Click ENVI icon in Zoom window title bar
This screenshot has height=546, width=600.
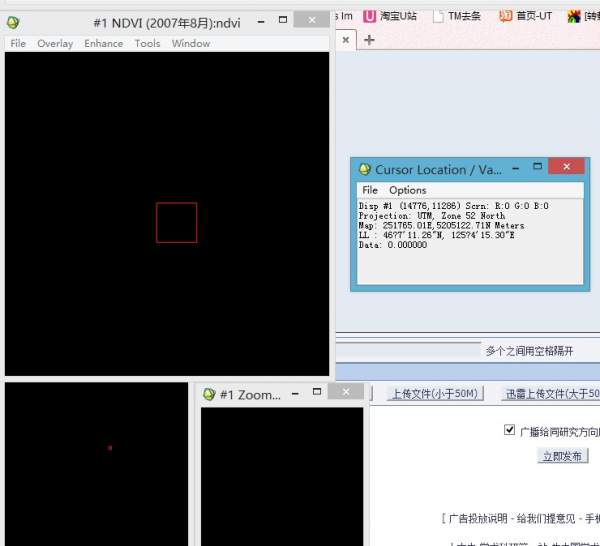pos(209,394)
